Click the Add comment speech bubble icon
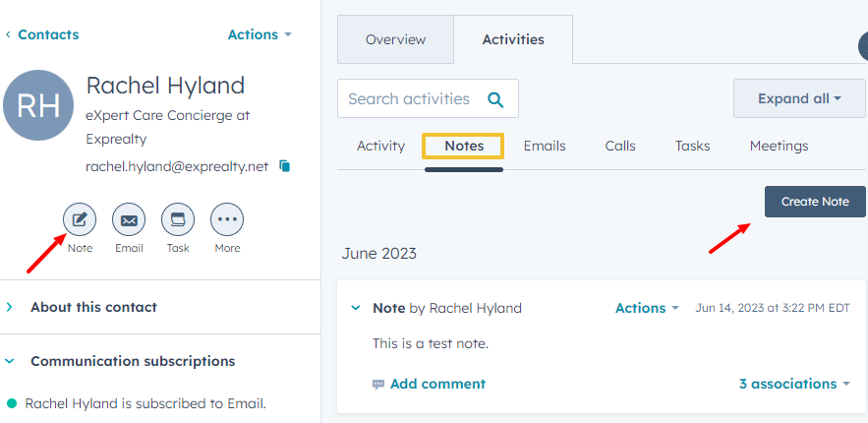 [378, 385]
